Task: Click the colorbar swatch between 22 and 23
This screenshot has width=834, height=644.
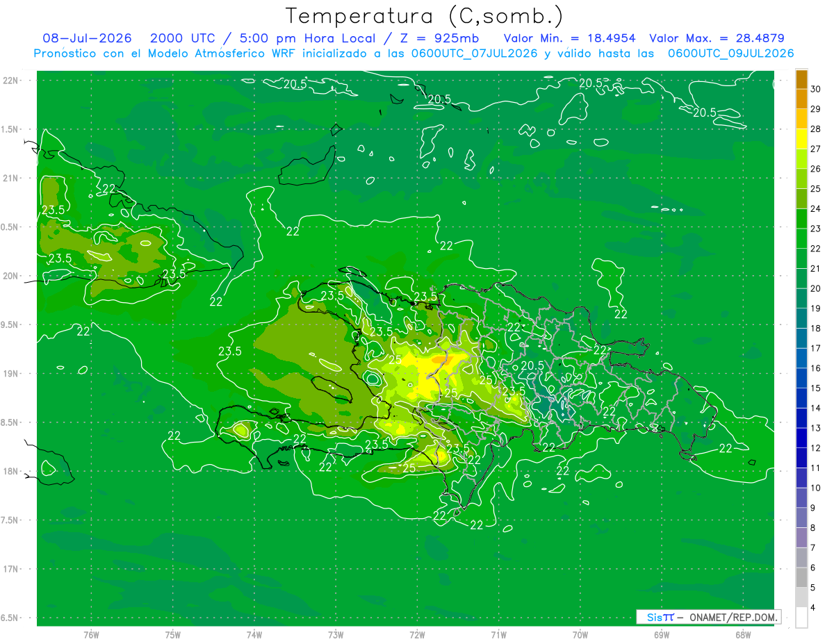Action: coord(801,238)
